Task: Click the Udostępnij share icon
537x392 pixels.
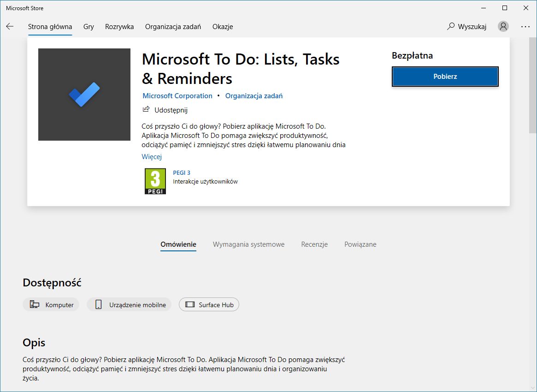Action: point(146,109)
